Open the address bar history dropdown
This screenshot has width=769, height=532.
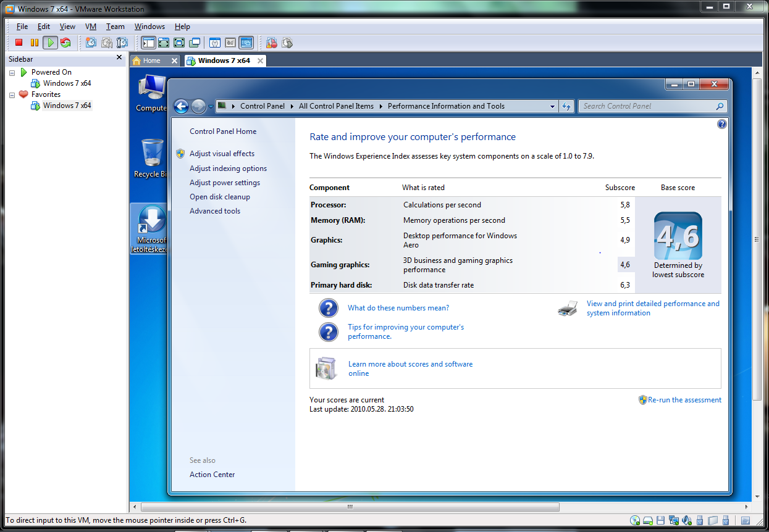[552, 106]
